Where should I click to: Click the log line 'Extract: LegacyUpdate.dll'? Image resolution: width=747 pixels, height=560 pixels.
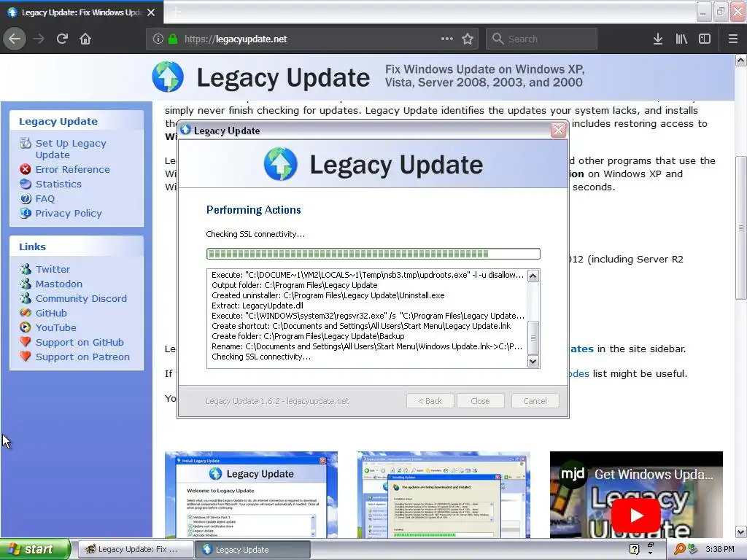[x=258, y=306]
